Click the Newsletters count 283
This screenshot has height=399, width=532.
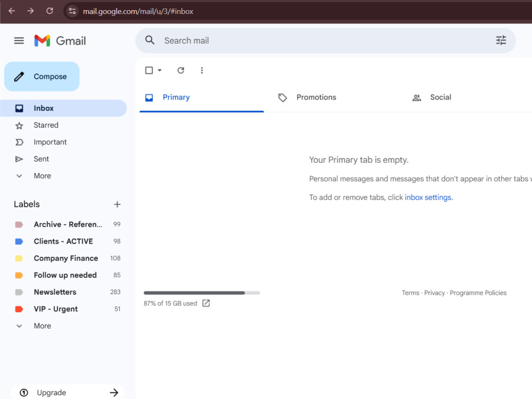(115, 292)
